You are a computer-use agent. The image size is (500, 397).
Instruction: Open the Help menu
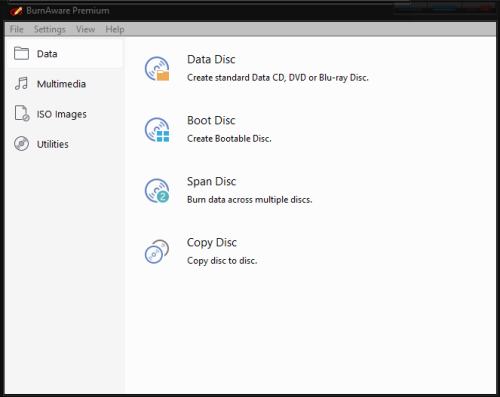(x=115, y=29)
